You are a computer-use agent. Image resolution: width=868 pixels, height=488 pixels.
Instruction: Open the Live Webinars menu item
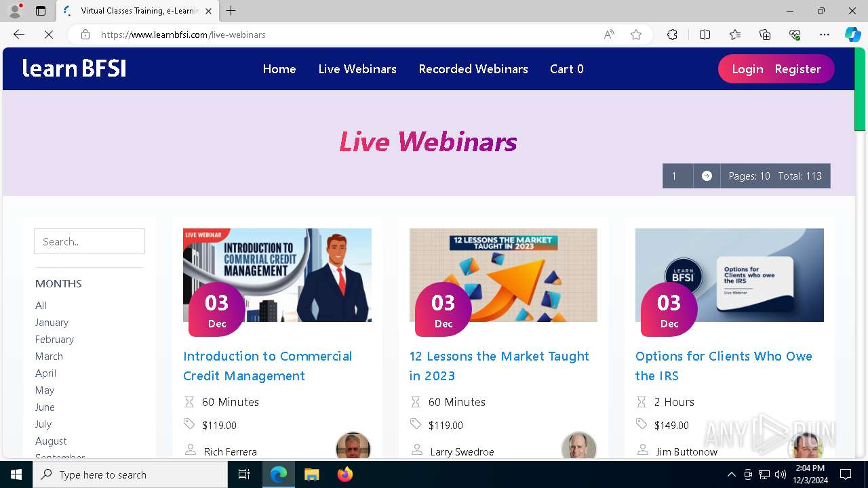tap(357, 69)
